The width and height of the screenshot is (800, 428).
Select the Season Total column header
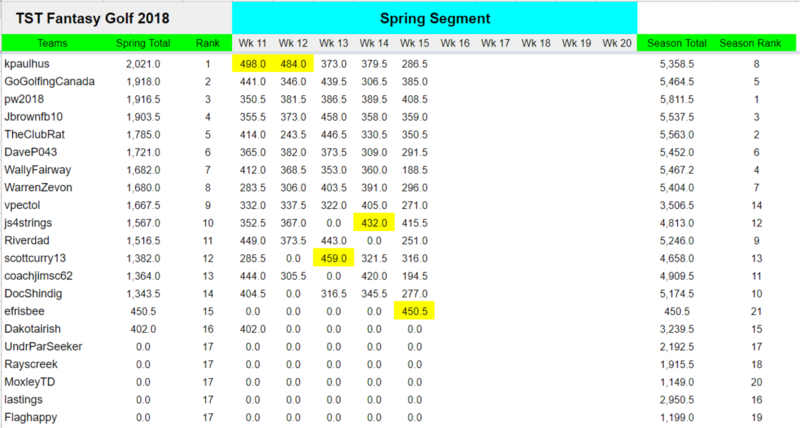[x=677, y=44]
